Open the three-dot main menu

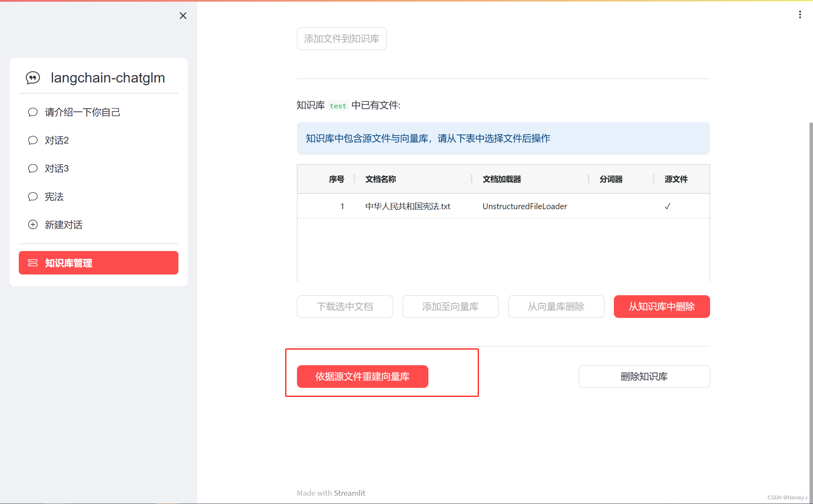pos(800,14)
